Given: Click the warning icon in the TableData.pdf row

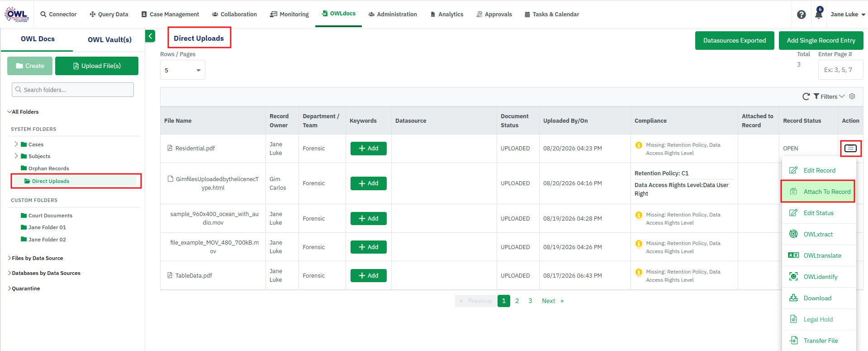Looking at the screenshot, I should (639, 272).
